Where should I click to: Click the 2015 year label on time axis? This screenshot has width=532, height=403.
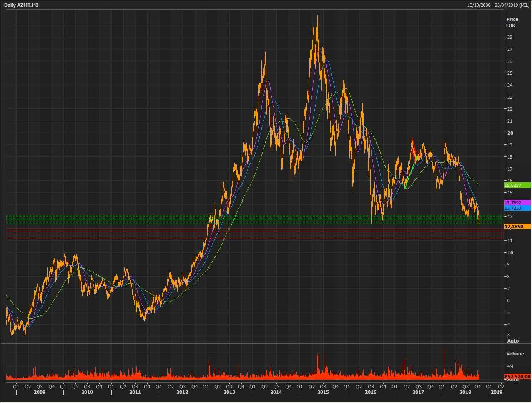[x=323, y=392]
